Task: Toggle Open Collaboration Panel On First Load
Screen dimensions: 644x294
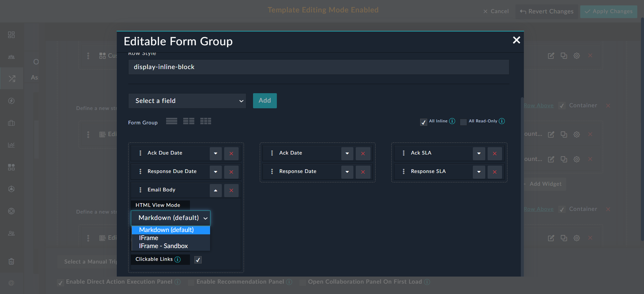Action: point(302,283)
